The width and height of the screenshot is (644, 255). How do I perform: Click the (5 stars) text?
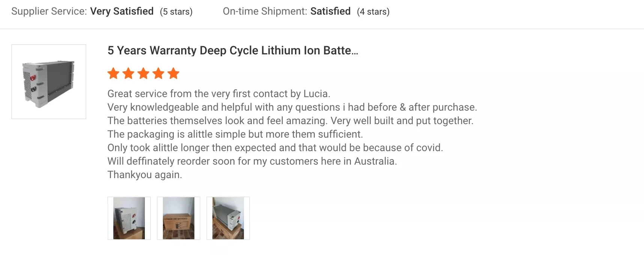[x=176, y=12]
